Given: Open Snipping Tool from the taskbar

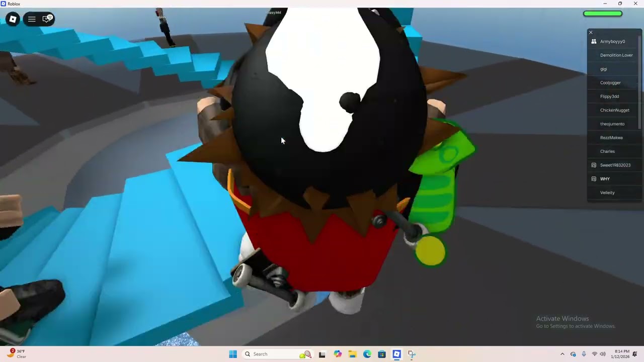Looking at the screenshot, I should click(412, 354).
